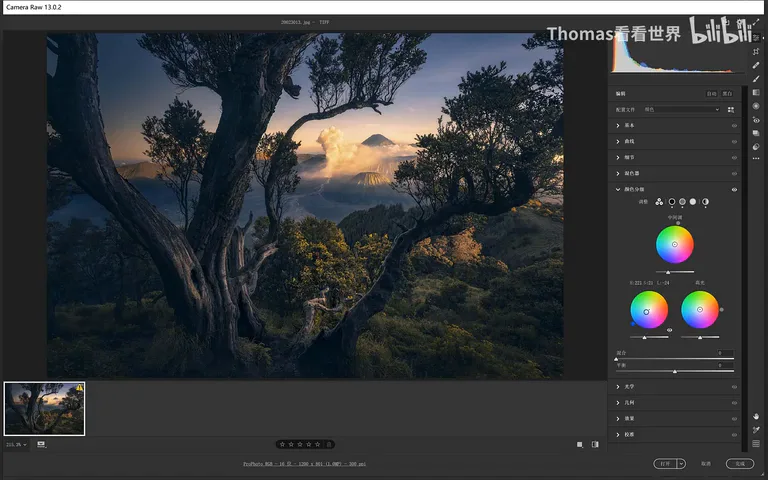Open the three-dots more settings icon
The height and width of the screenshot is (480, 768).
pos(756,159)
